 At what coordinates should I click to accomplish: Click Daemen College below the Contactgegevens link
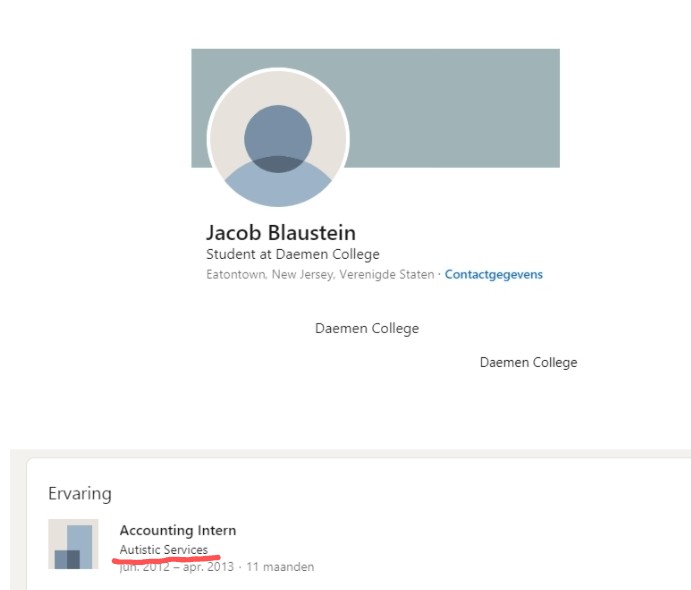click(367, 328)
